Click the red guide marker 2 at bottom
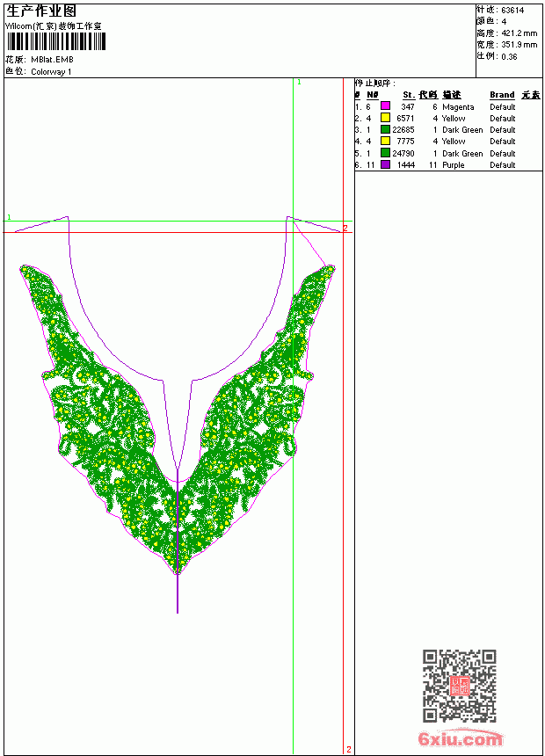The image size is (545, 756). tap(349, 750)
